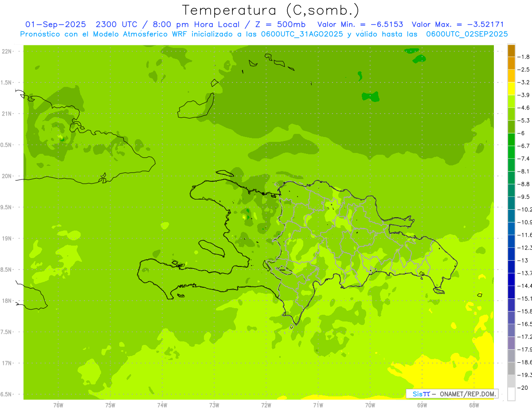Click the "74W" longitude label
The width and height of the screenshot is (532, 411).
(162, 405)
